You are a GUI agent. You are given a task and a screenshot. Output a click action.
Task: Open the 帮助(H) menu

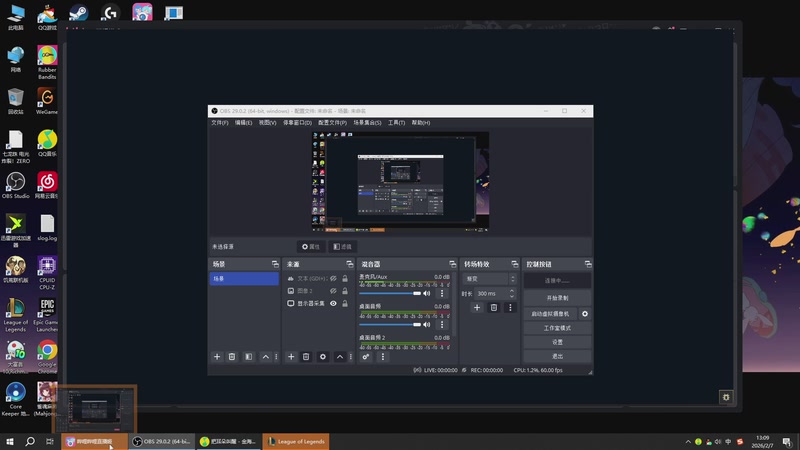point(420,123)
